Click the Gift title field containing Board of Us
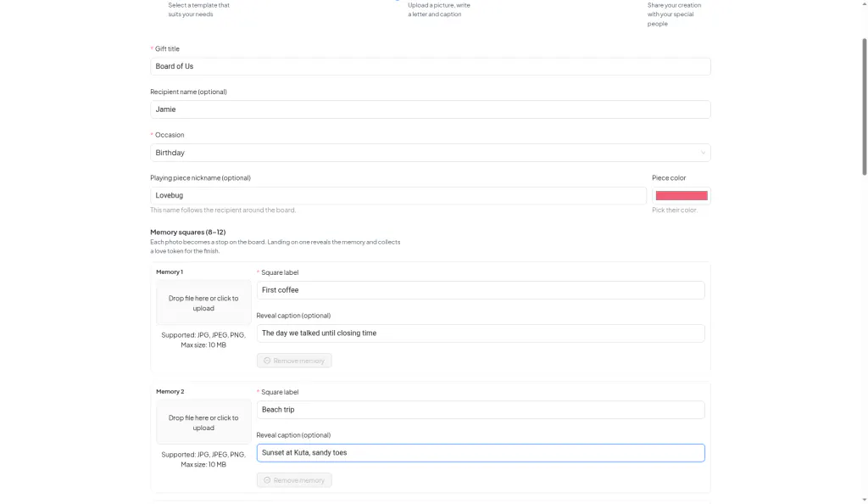This screenshot has width=868, height=504. (x=430, y=66)
